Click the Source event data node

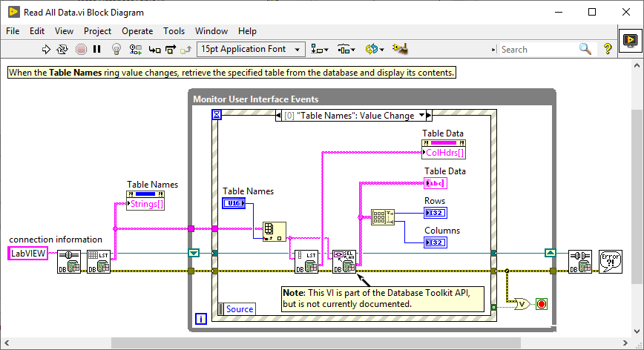click(237, 308)
